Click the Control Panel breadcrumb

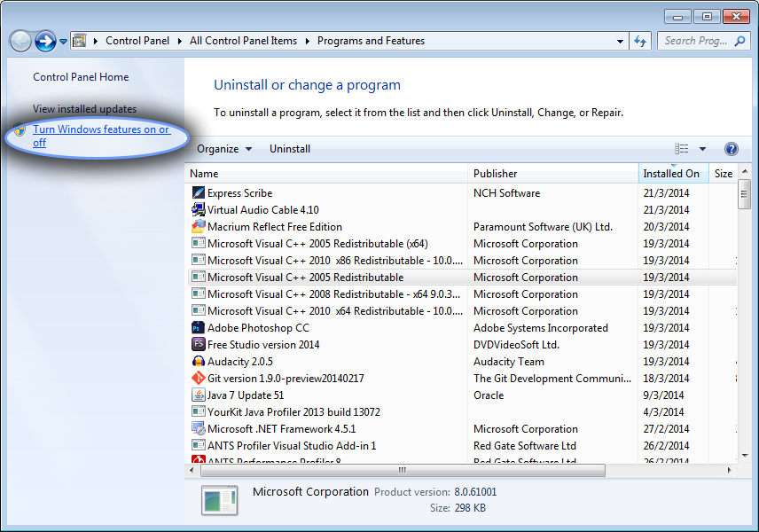tap(137, 41)
